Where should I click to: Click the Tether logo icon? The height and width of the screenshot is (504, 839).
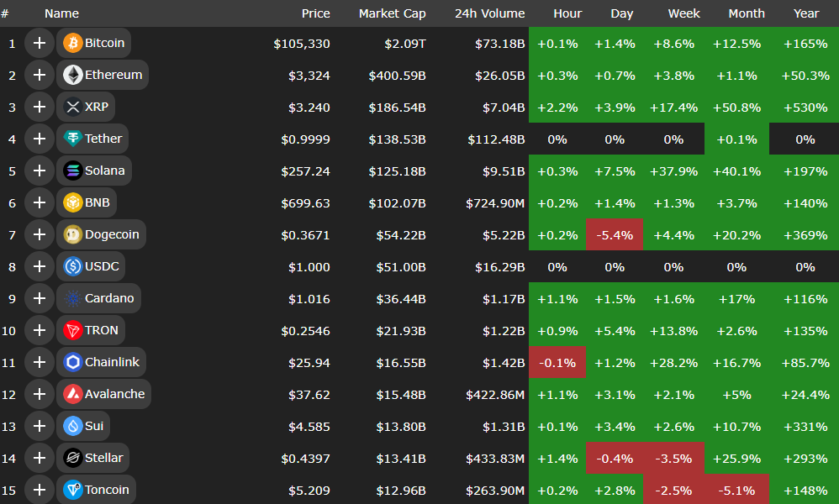pos(72,139)
